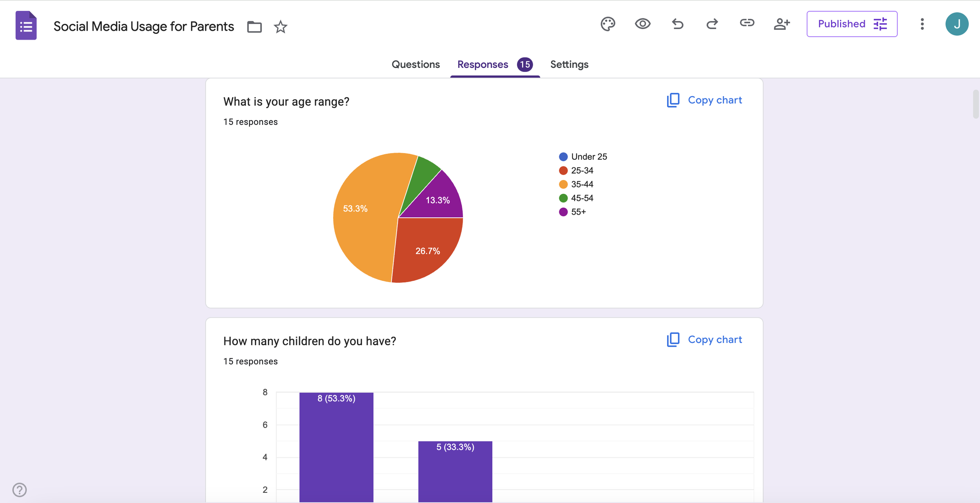The width and height of the screenshot is (980, 503).
Task: Add collaborators with person-plus icon
Action: (x=782, y=24)
